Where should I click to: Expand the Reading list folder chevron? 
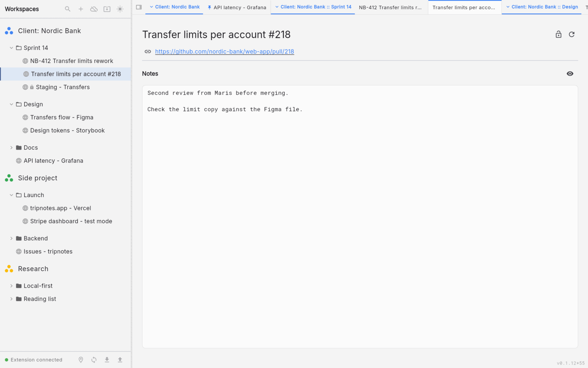point(11,299)
